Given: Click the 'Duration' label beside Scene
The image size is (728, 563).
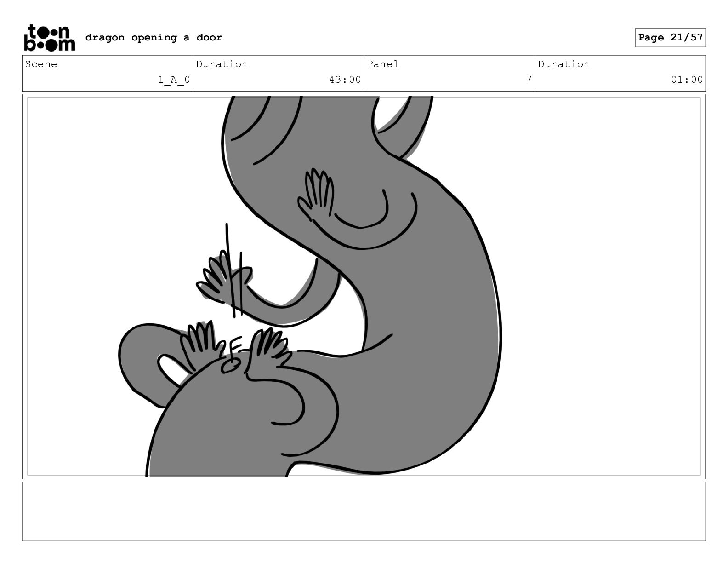Looking at the screenshot, I should pyautogui.click(x=222, y=64).
